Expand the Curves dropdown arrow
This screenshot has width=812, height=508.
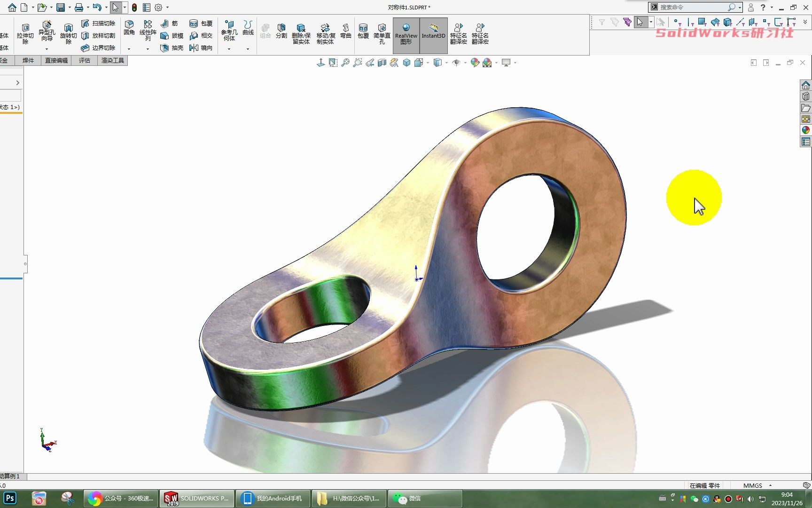coord(248,49)
